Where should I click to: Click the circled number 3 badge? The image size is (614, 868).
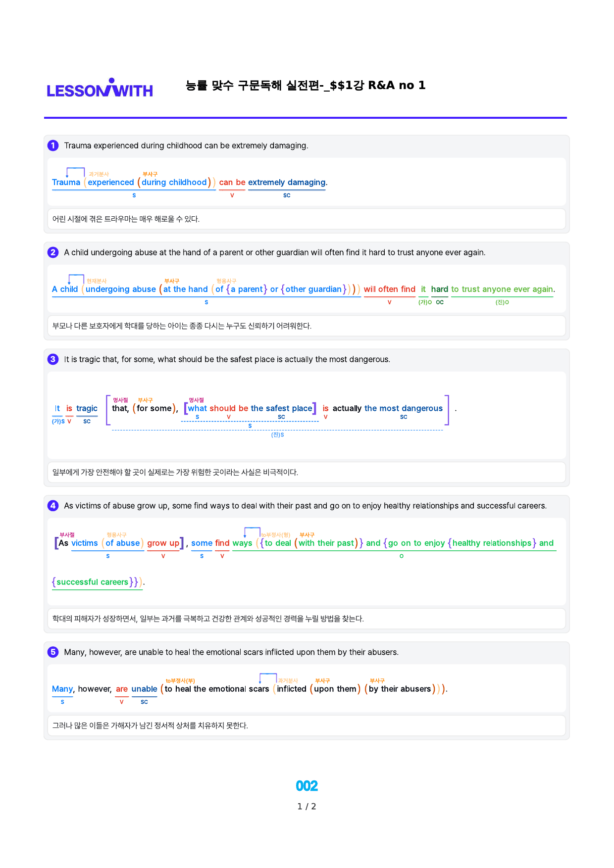point(53,359)
